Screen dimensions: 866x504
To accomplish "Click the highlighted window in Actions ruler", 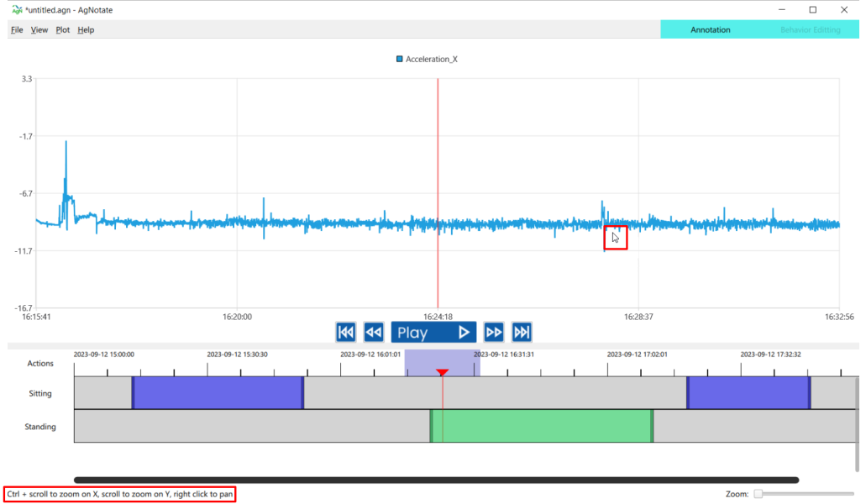I will coord(442,360).
